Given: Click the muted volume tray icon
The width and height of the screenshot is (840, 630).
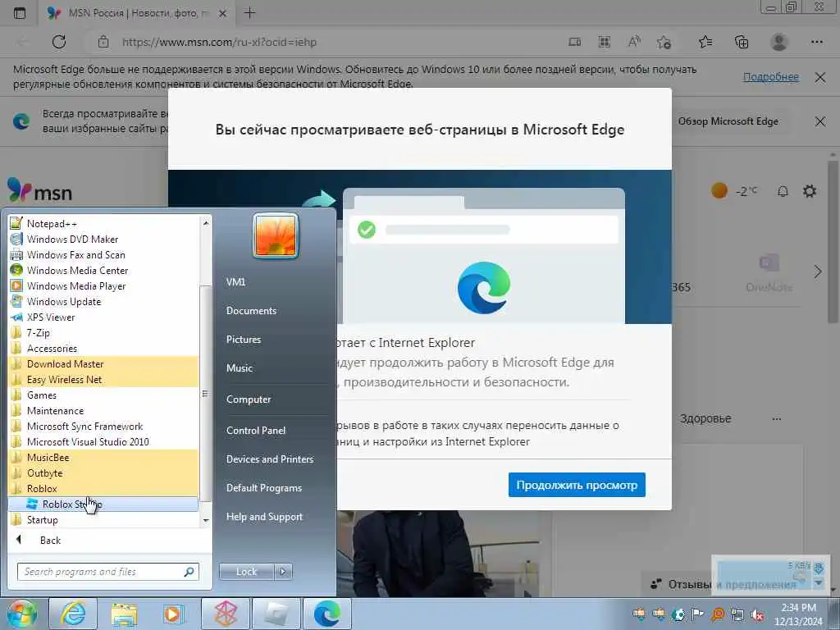Looking at the screenshot, I should [757, 615].
